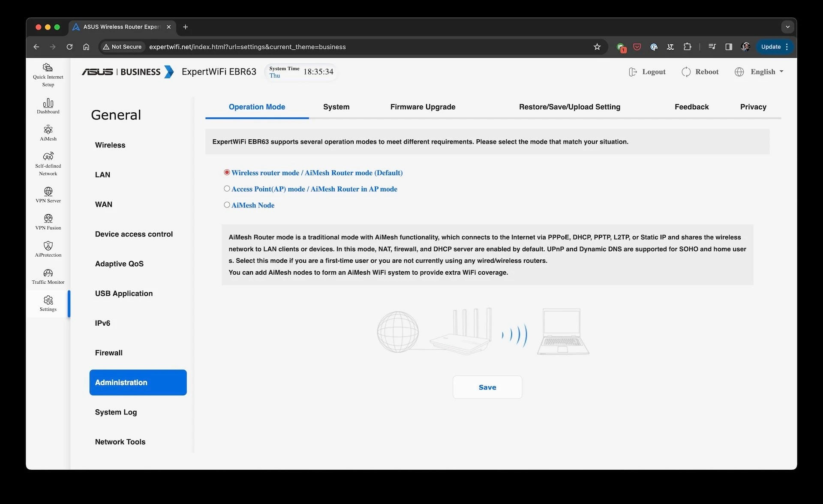Bookmark this page with the star

tap(597, 47)
